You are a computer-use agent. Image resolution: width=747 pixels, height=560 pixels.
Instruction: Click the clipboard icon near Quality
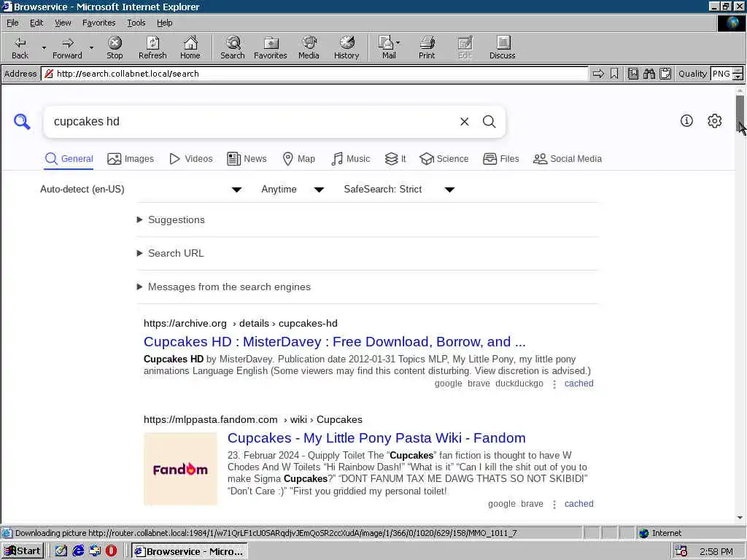coord(665,74)
